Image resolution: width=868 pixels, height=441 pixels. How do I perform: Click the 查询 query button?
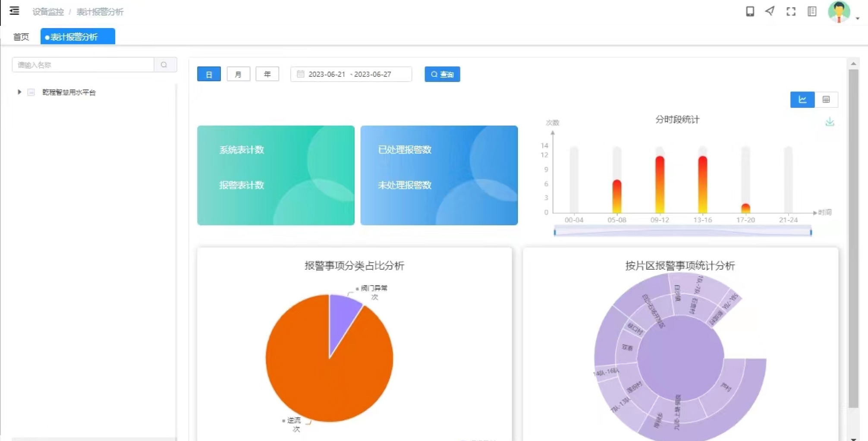[442, 74]
